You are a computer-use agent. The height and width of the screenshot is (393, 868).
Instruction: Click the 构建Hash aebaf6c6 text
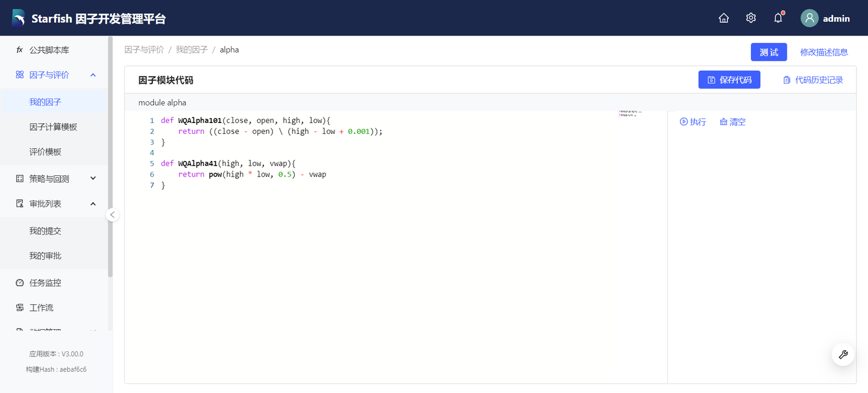tap(56, 369)
